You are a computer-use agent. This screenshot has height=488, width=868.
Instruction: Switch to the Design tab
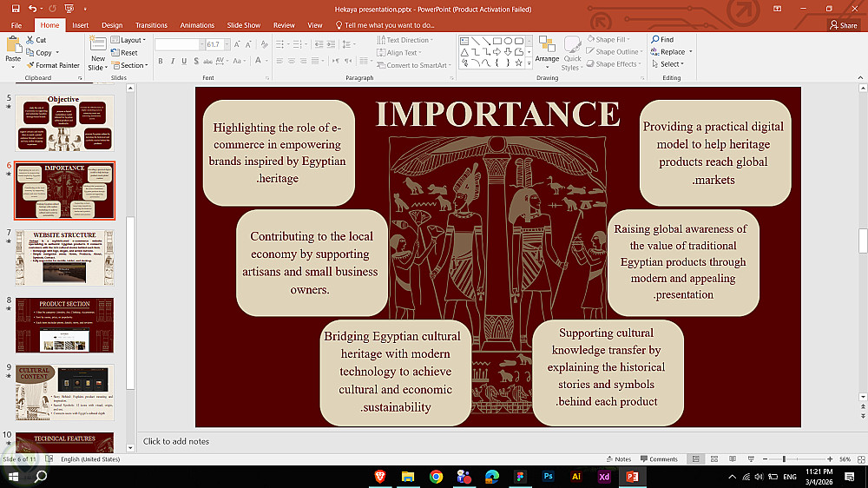(112, 25)
